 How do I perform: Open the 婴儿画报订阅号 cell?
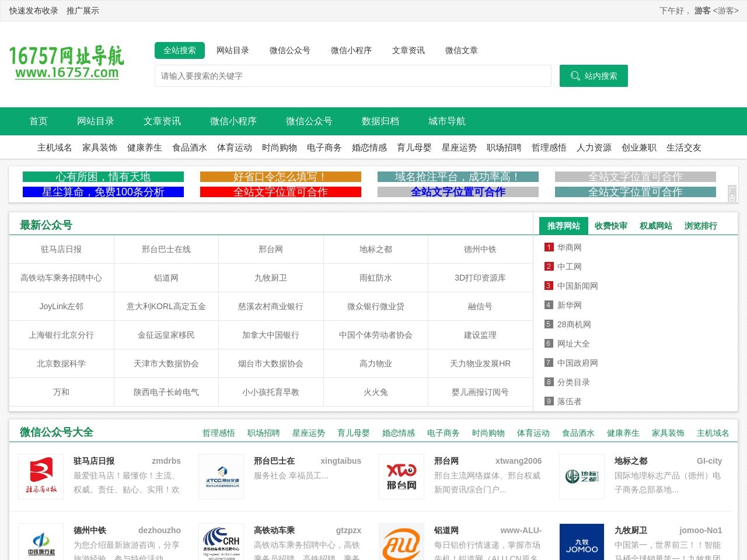[x=480, y=392]
